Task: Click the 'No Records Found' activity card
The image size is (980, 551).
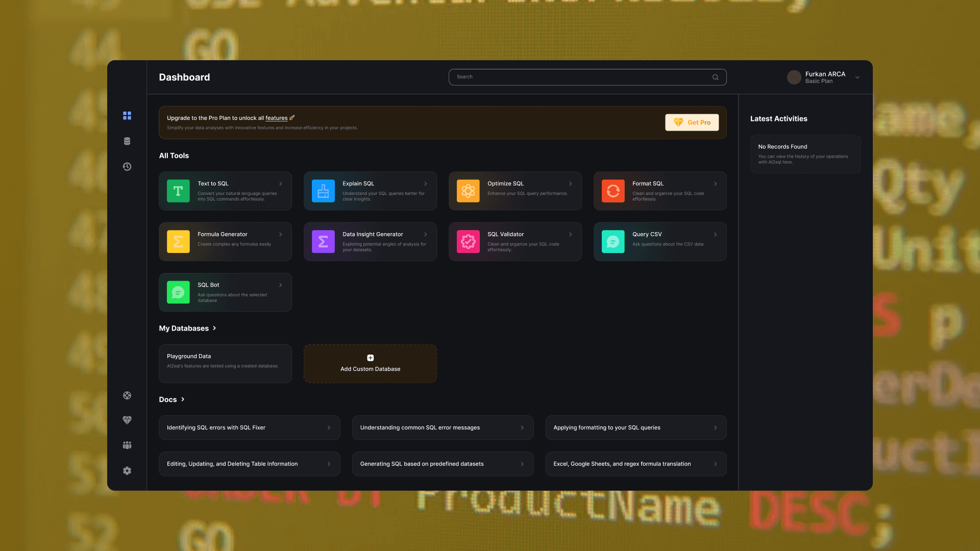Action: [x=805, y=154]
